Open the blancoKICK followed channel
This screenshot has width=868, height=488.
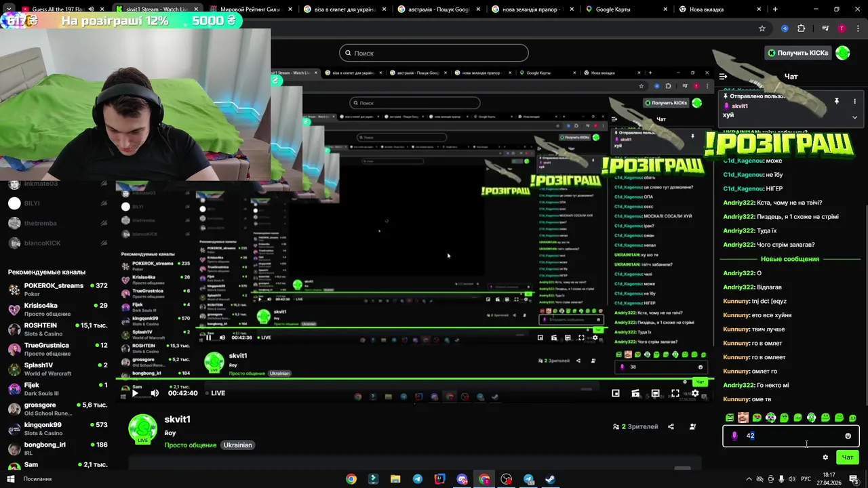pos(58,243)
